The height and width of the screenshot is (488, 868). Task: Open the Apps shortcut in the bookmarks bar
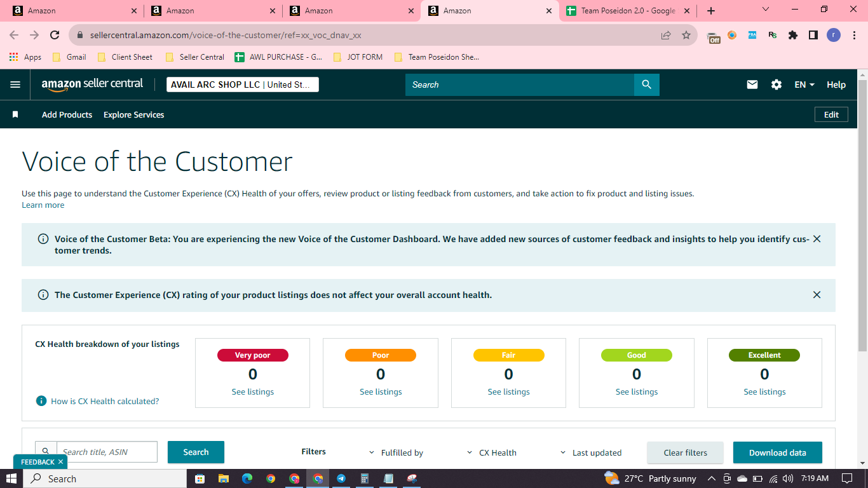pyautogui.click(x=25, y=57)
